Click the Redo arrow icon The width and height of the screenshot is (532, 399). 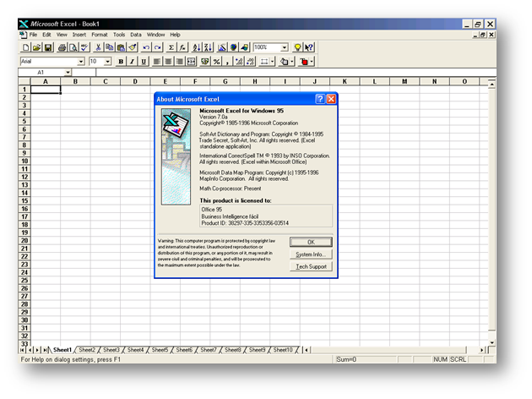tap(157, 47)
